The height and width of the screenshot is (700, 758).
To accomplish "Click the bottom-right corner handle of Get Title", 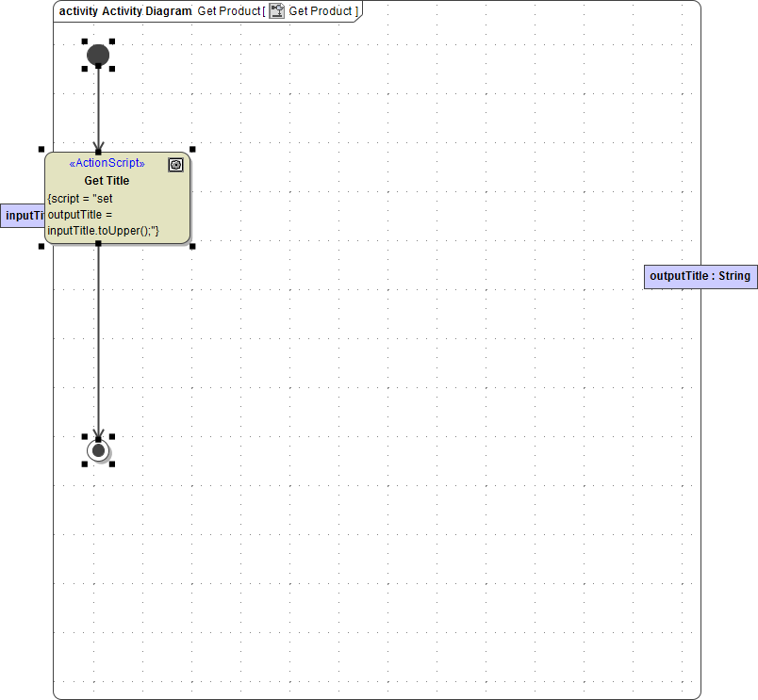I will point(192,245).
